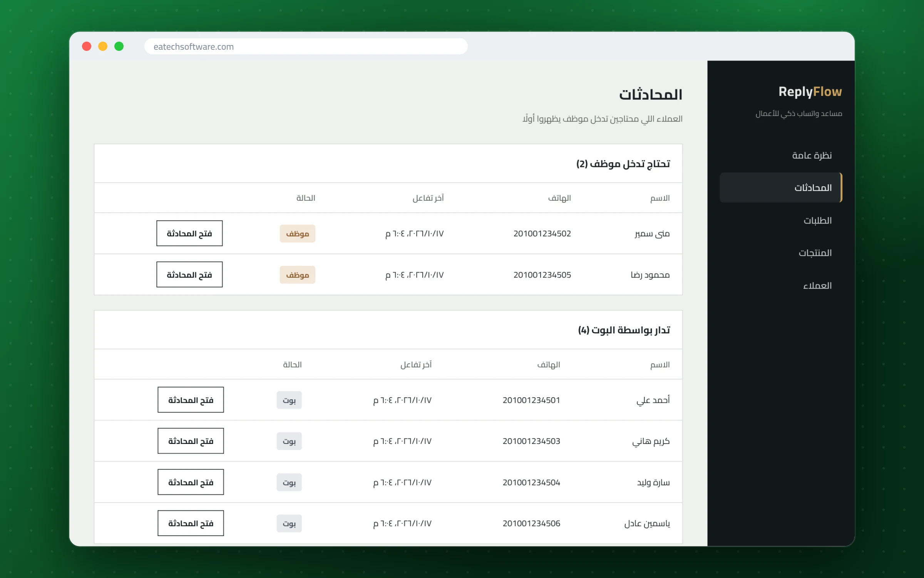The width and height of the screenshot is (924, 578).
Task: Click phone number 201001234501
Action: pyautogui.click(x=531, y=400)
